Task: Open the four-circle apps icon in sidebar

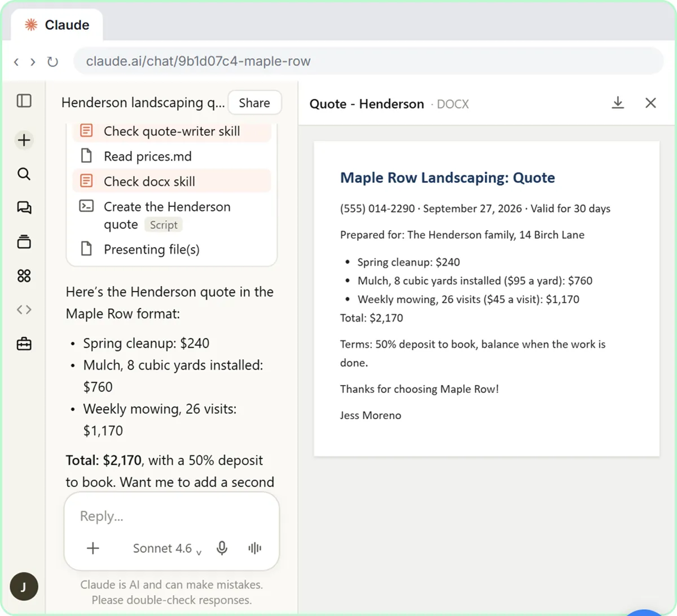Action: pos(24,276)
